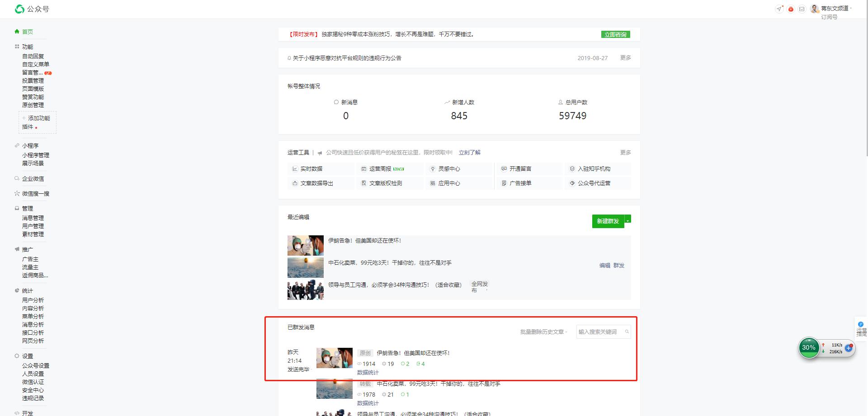Select 用户分析 in the sidebar
868x416 pixels.
point(33,300)
